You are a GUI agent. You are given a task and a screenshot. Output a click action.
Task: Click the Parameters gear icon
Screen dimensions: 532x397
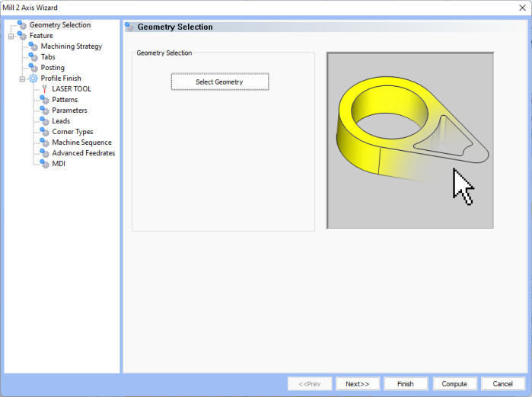(44, 110)
